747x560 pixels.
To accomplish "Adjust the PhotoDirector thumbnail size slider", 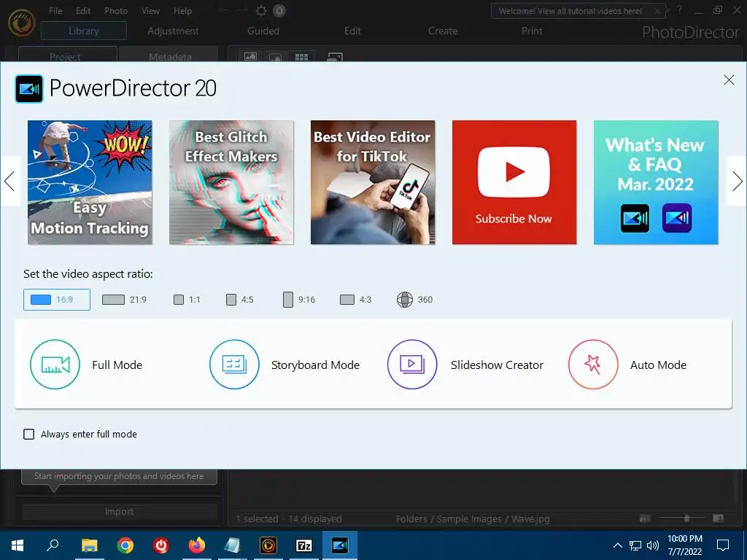I will 686,518.
